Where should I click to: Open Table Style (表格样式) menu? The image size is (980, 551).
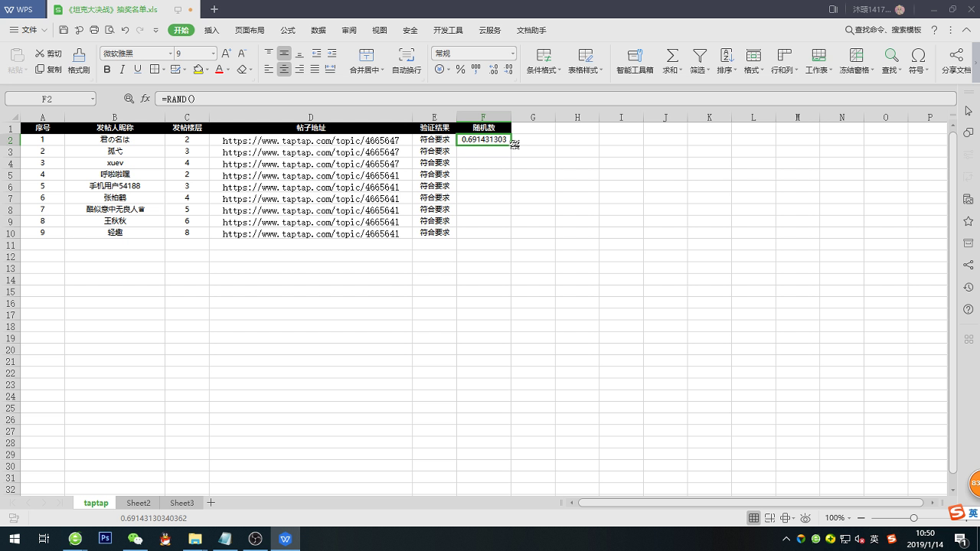(x=586, y=60)
